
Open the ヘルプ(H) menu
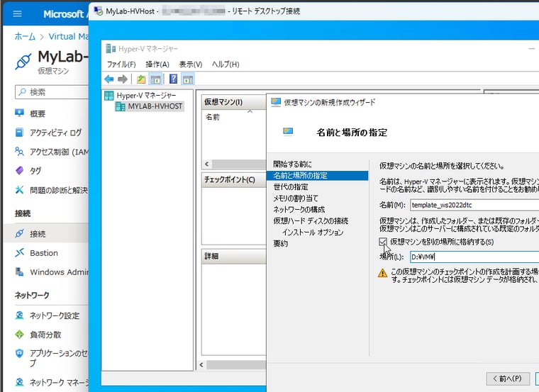coord(226,65)
